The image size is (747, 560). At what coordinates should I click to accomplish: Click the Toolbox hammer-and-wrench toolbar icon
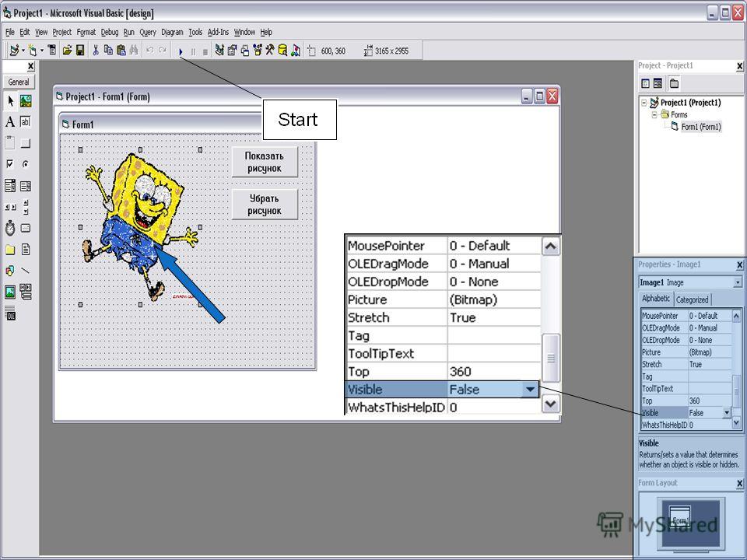click(270, 50)
